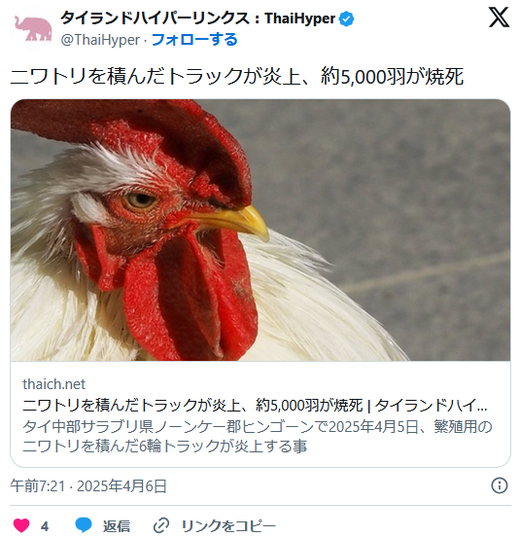Like the post with the heart icon

21,525
